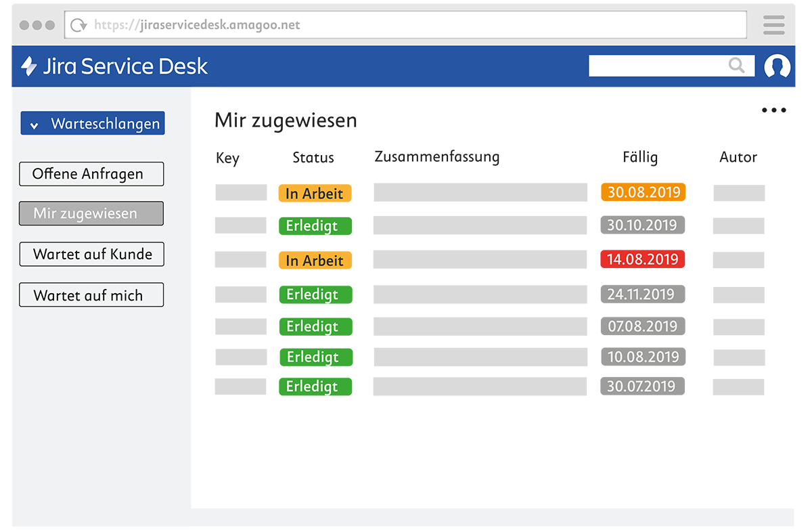The height and width of the screenshot is (530, 812).
Task: Click the green Erledigt badge on the last row
Action: (315, 387)
